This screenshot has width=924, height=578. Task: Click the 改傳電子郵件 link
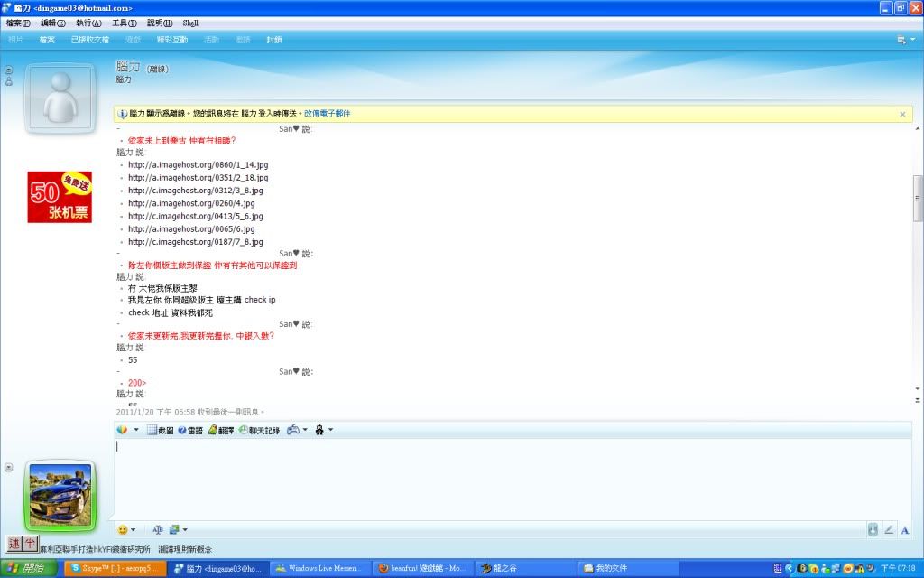pyautogui.click(x=327, y=113)
